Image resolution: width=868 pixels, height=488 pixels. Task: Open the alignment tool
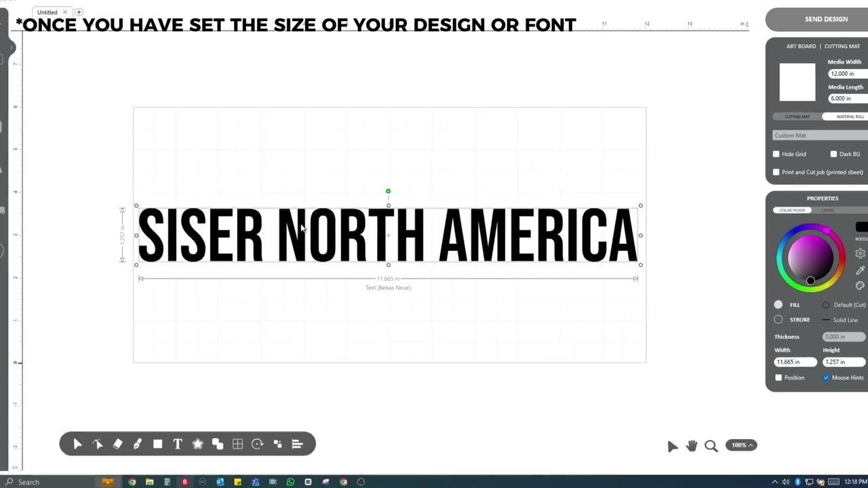[297, 444]
